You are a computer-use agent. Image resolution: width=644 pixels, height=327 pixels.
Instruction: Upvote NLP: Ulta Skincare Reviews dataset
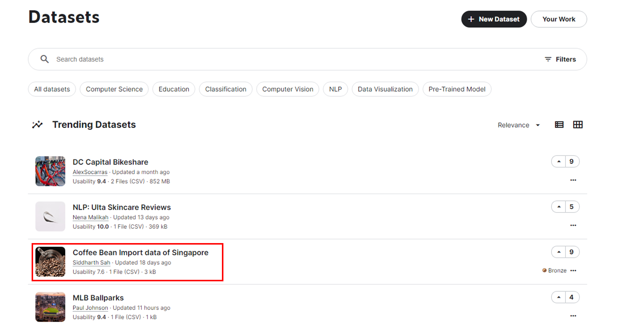click(559, 207)
